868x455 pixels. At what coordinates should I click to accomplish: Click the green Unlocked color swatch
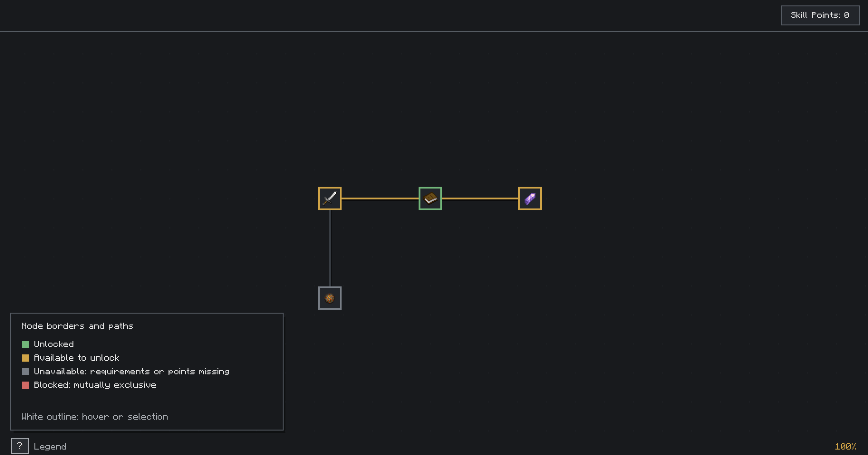[x=25, y=344]
